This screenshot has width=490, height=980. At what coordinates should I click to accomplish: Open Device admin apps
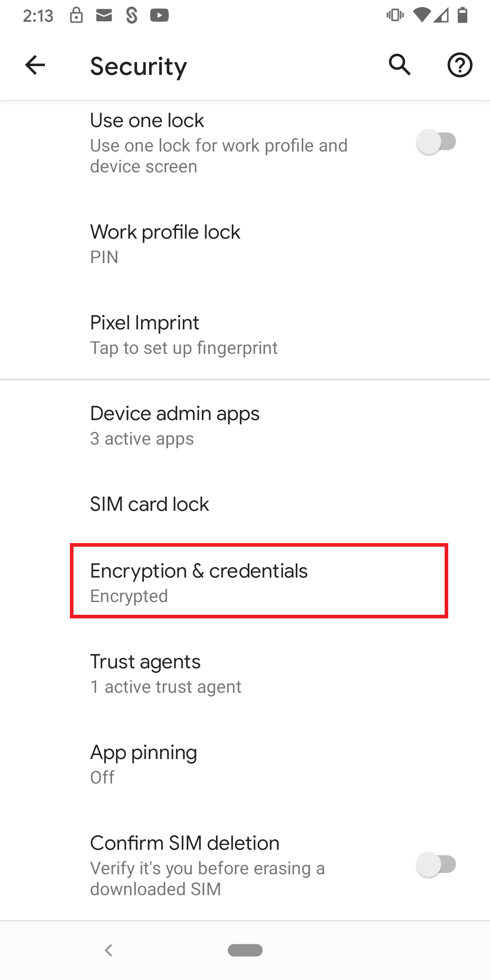click(x=245, y=426)
